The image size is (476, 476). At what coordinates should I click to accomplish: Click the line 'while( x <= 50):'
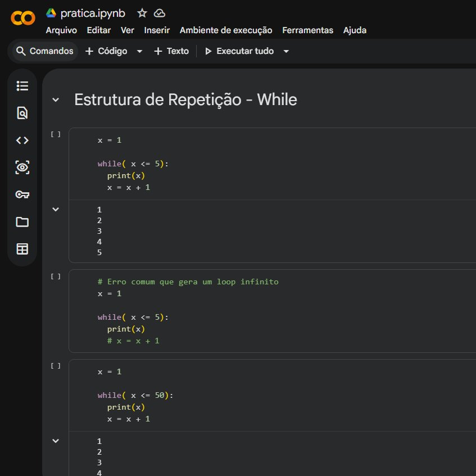coord(135,395)
